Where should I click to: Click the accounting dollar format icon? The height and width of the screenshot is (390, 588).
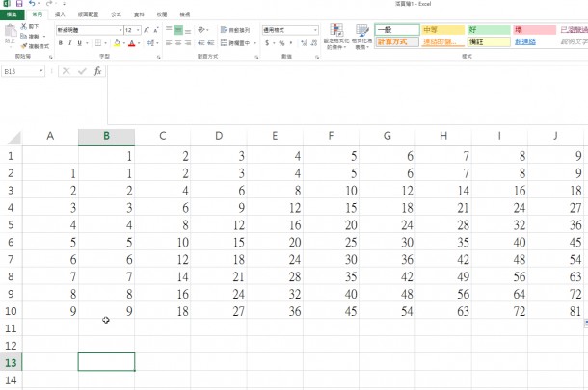tap(267, 43)
